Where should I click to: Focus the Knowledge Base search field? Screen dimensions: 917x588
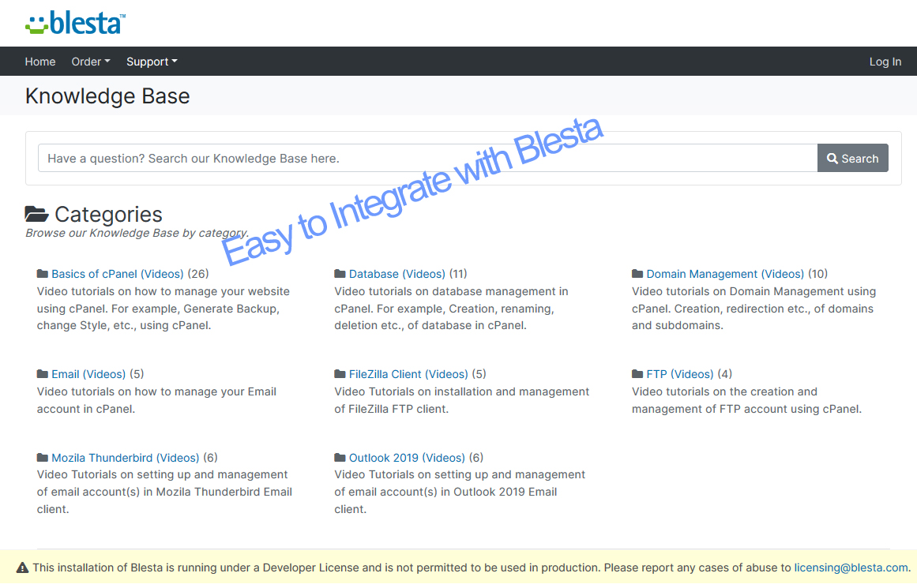click(x=427, y=159)
